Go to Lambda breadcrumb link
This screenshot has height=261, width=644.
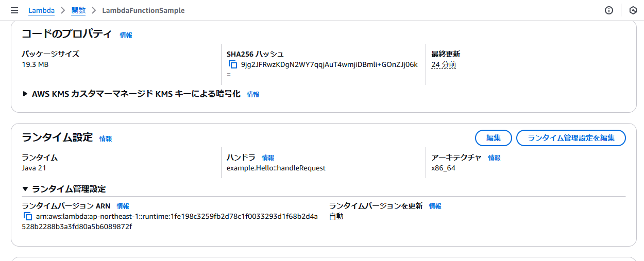tap(41, 10)
